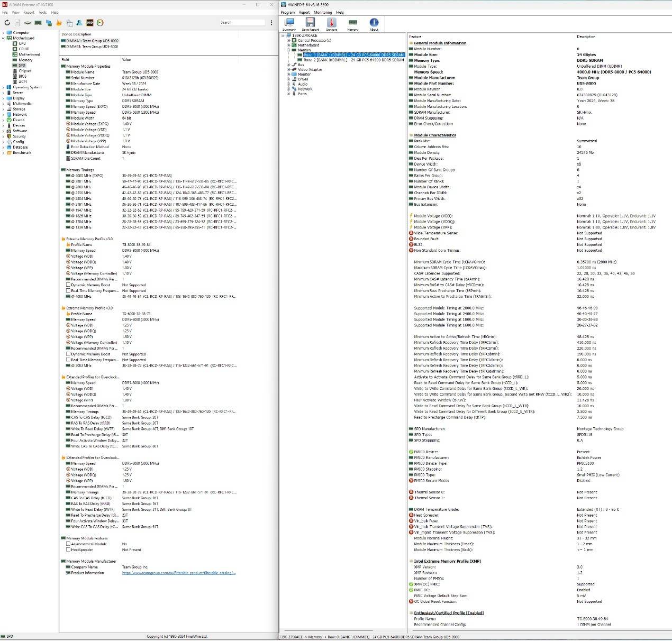Expand the Video Adapter tree node
The image size is (672, 641).
(x=289, y=69)
